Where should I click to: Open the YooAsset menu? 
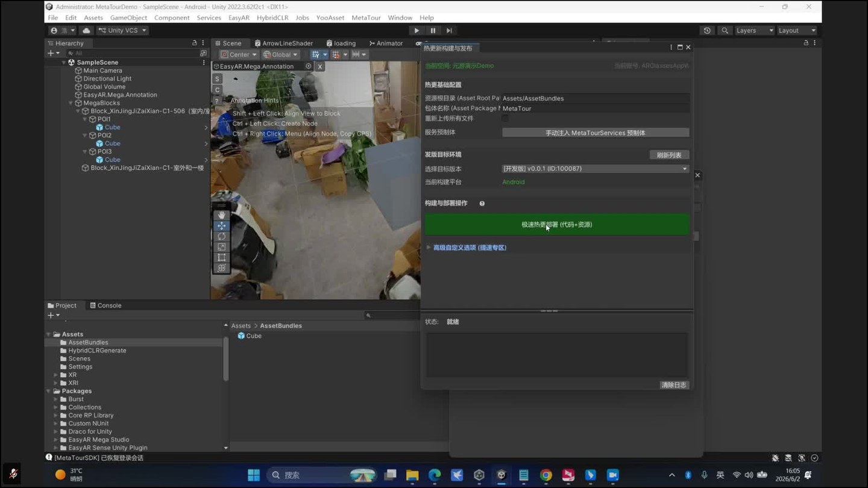tap(330, 17)
